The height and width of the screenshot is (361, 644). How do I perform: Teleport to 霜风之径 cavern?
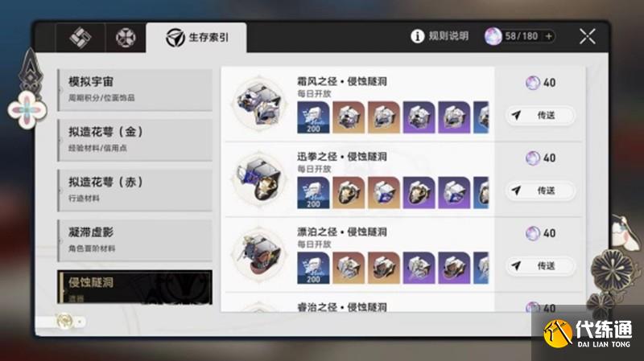[540, 115]
